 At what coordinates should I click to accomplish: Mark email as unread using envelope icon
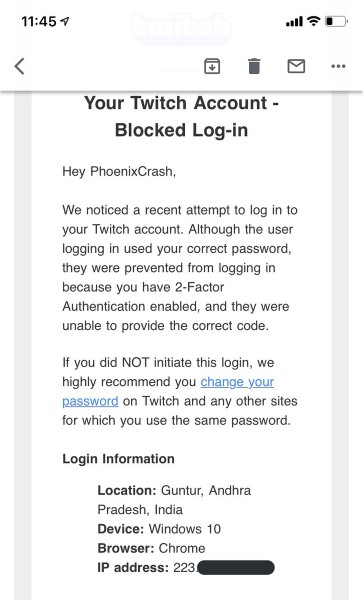(x=296, y=66)
